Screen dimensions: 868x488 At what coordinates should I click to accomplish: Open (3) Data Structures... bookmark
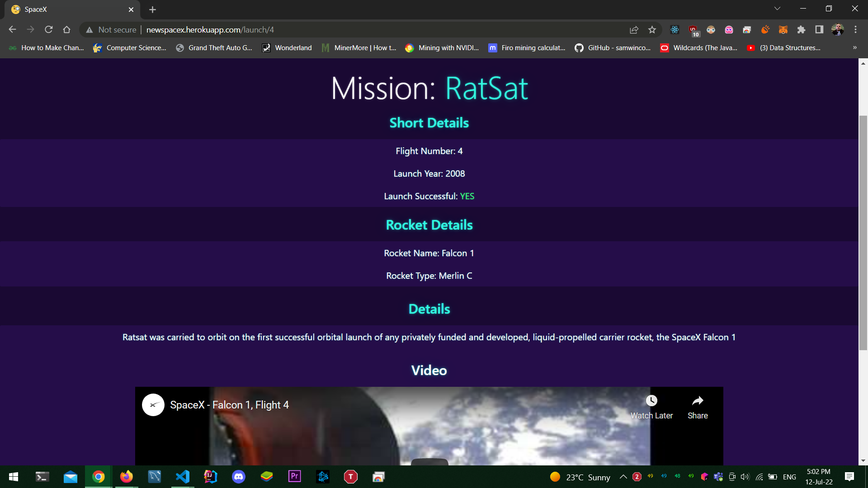point(784,48)
